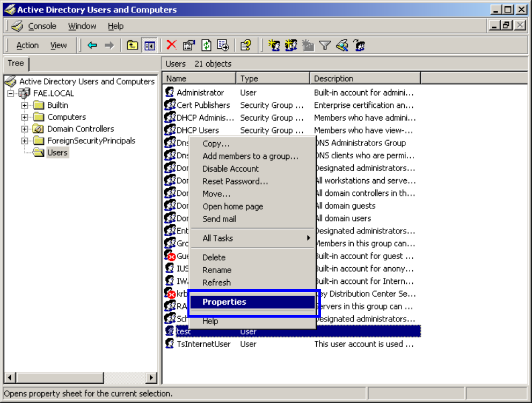Expand the Builtin tree node

click(25, 105)
